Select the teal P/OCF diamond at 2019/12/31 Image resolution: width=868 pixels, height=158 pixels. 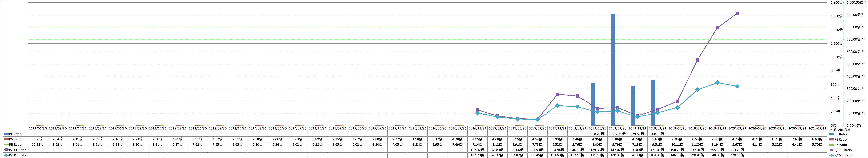717,83
